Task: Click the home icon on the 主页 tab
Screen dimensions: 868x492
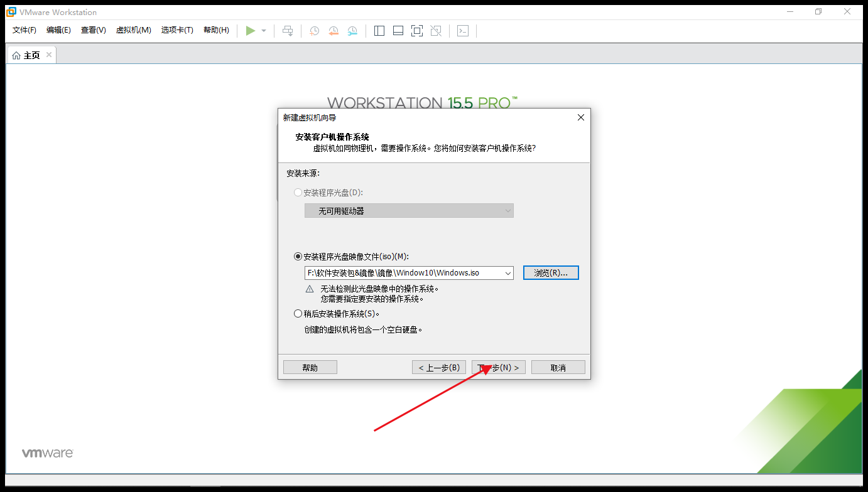Action: click(16, 56)
